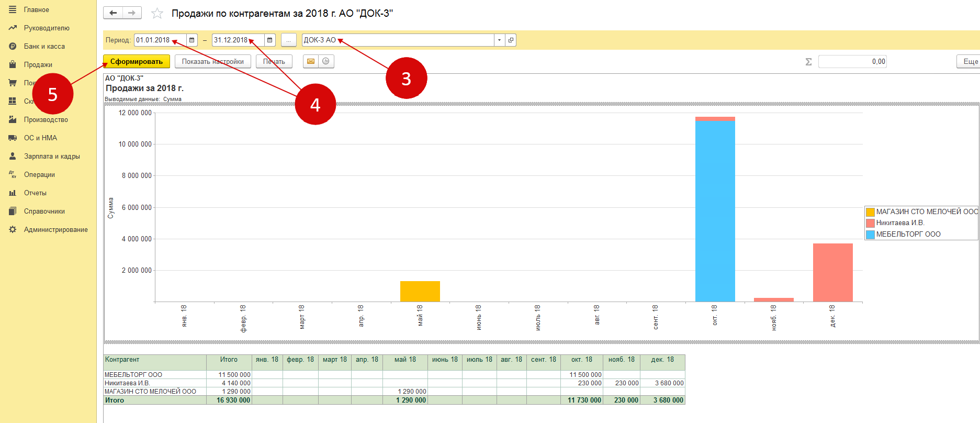Click the start date field 01.01.2018
This screenshot has width=980, height=423.
click(160, 40)
